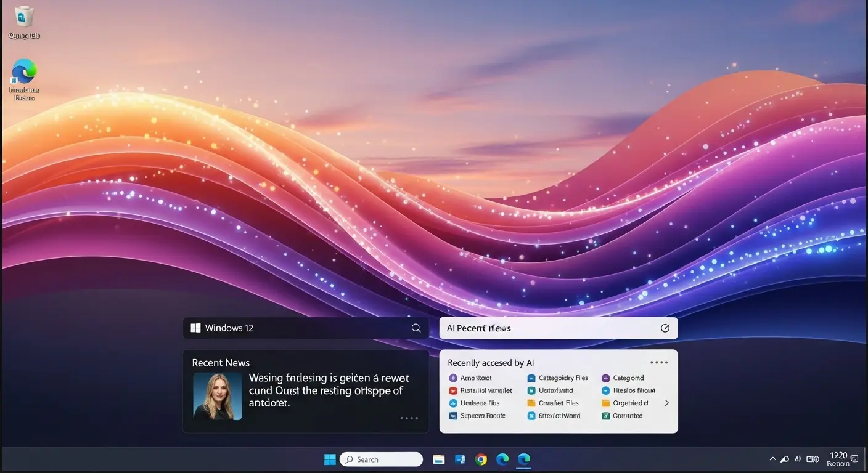
Task: Show hidden icons with the tray chevron
Action: (772, 459)
